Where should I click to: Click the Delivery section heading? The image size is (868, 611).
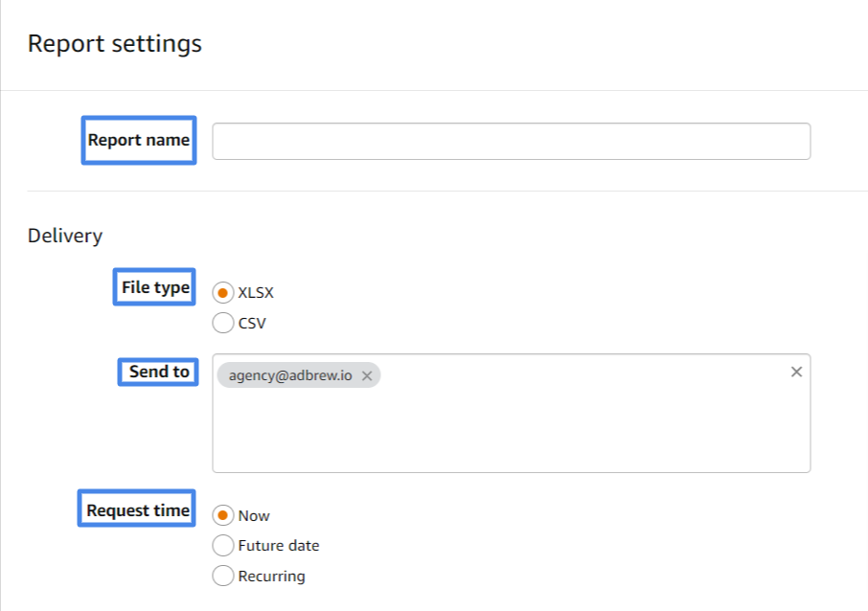65,236
